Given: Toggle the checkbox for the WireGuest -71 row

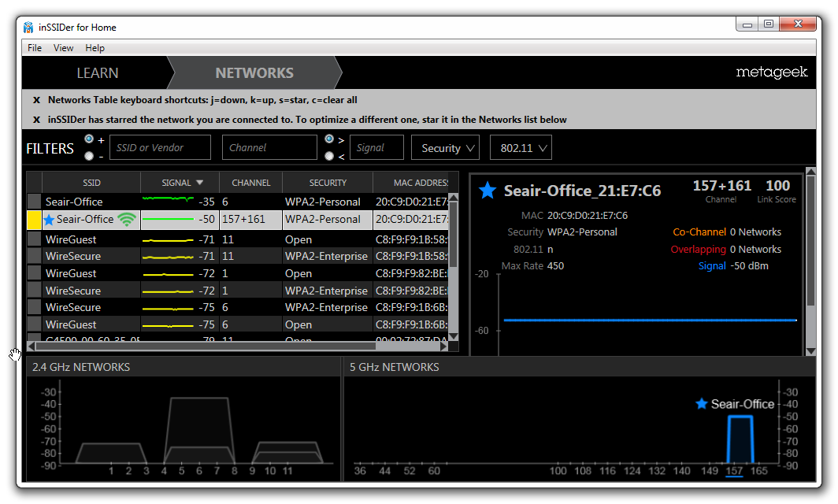Looking at the screenshot, I should tap(34, 239).
